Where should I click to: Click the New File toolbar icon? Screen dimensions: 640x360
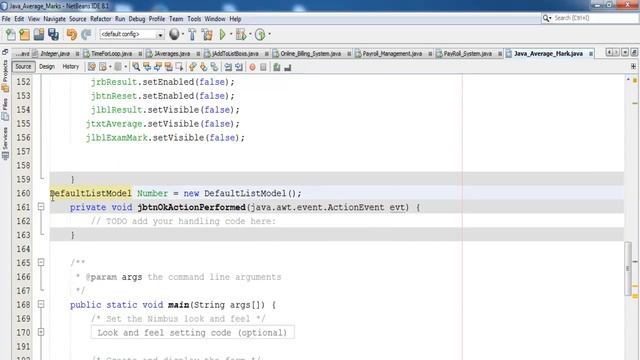tap(11, 35)
